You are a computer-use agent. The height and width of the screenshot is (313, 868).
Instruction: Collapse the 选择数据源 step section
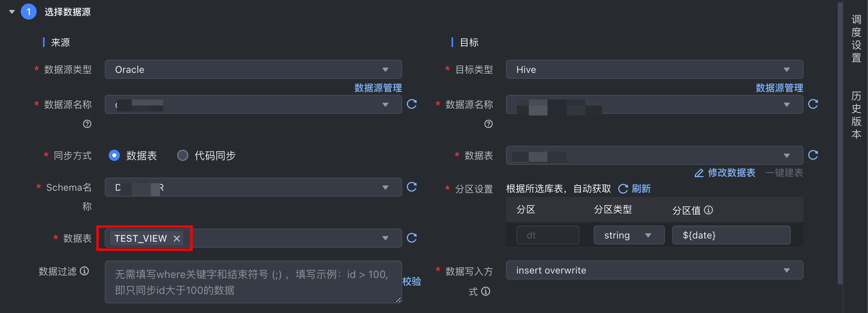click(x=12, y=12)
